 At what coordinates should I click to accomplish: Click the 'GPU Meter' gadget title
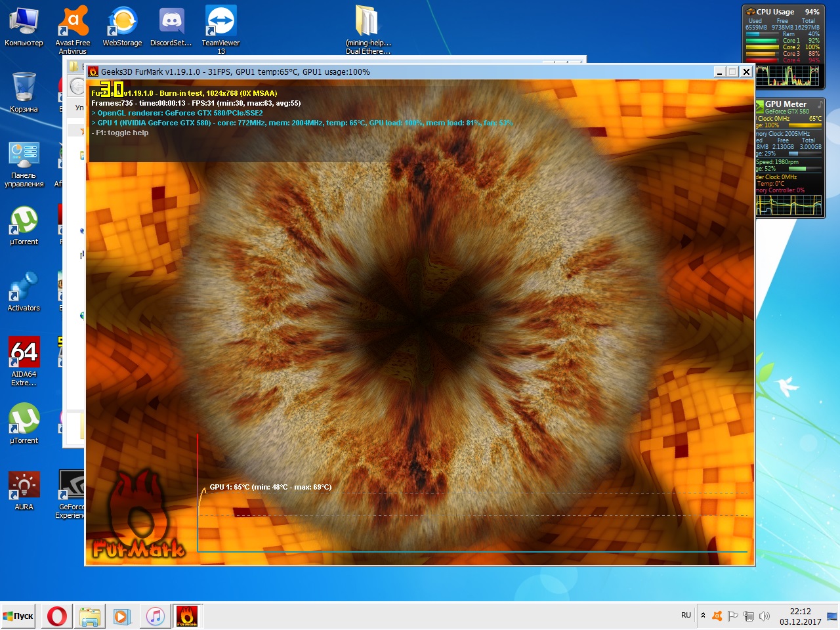[786, 104]
